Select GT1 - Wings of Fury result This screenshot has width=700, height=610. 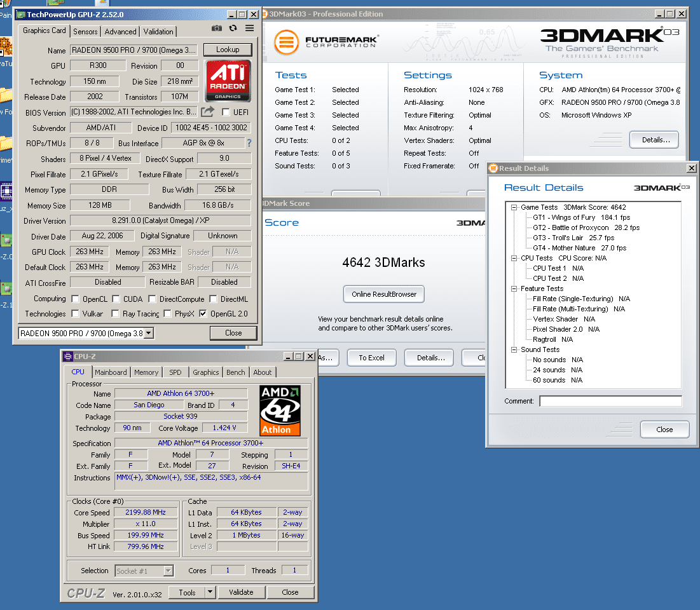click(581, 218)
